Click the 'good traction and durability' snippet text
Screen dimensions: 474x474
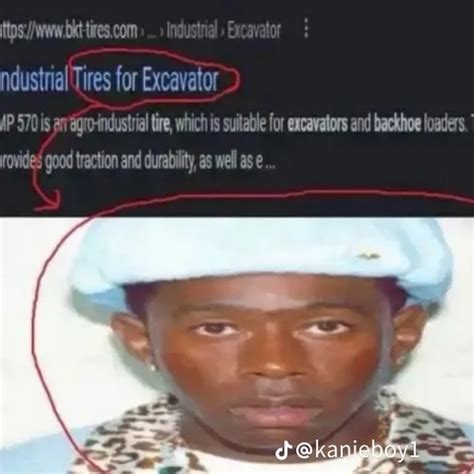click(120, 162)
